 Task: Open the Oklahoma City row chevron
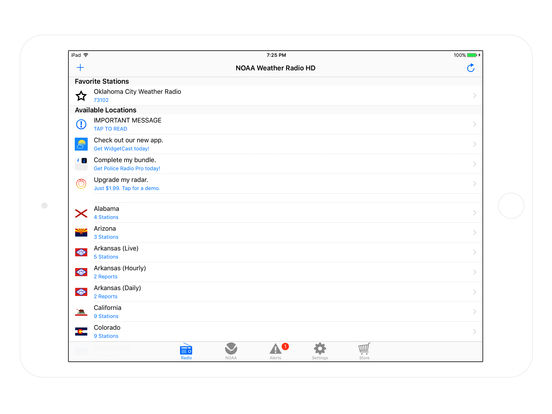[475, 96]
